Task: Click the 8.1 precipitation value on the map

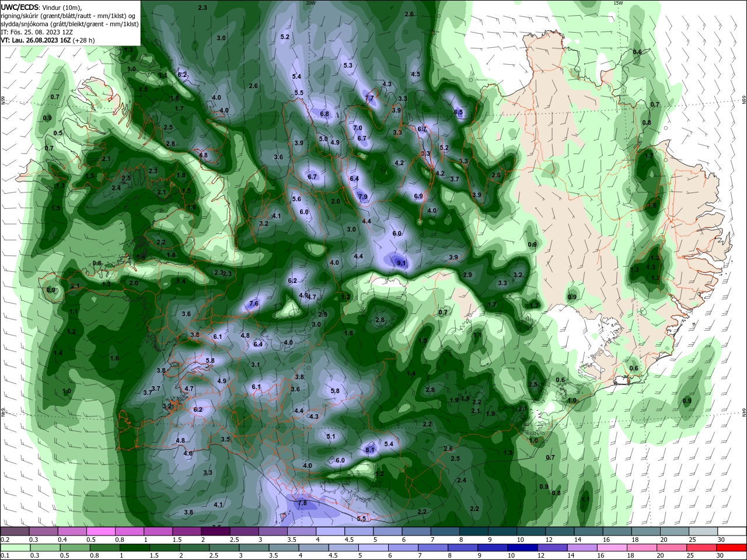Action: coord(370,450)
